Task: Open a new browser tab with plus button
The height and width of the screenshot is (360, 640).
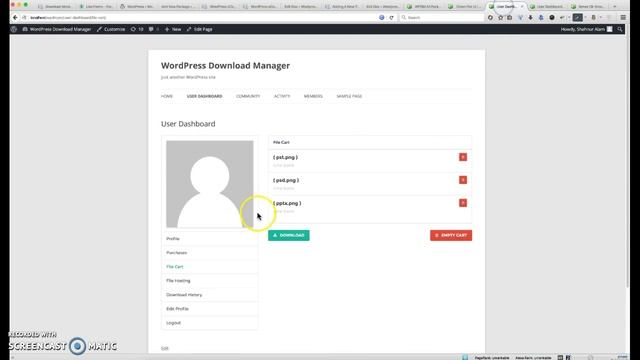Action: coord(615,7)
